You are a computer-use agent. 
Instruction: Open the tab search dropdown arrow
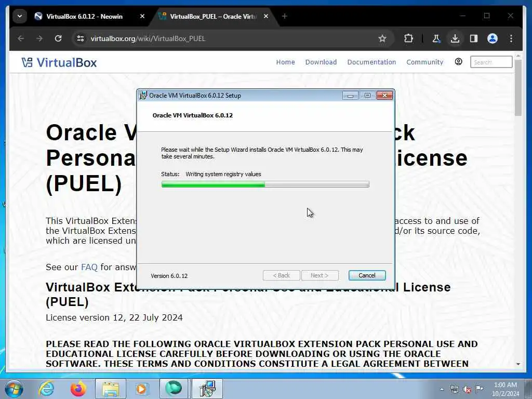point(20,16)
